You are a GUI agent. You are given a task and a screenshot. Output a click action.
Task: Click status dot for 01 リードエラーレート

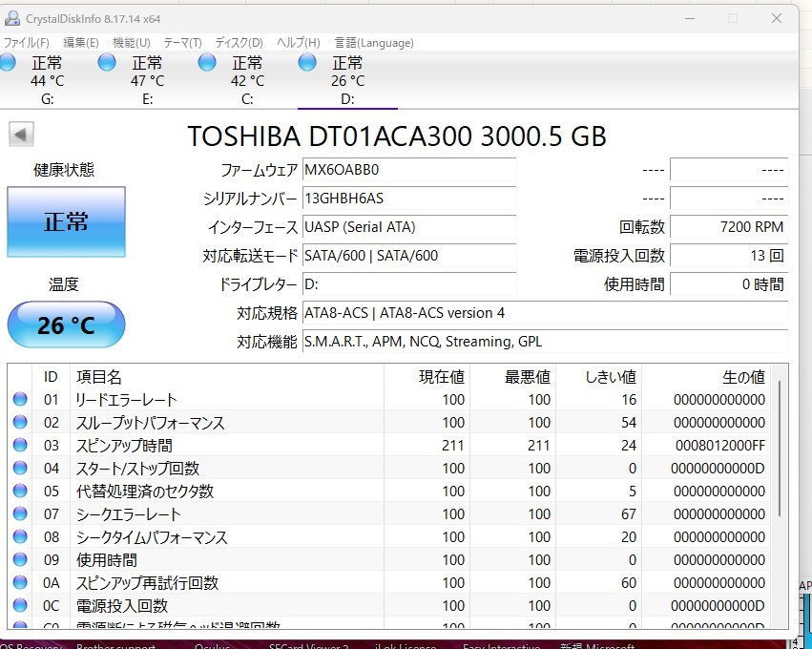point(20,399)
